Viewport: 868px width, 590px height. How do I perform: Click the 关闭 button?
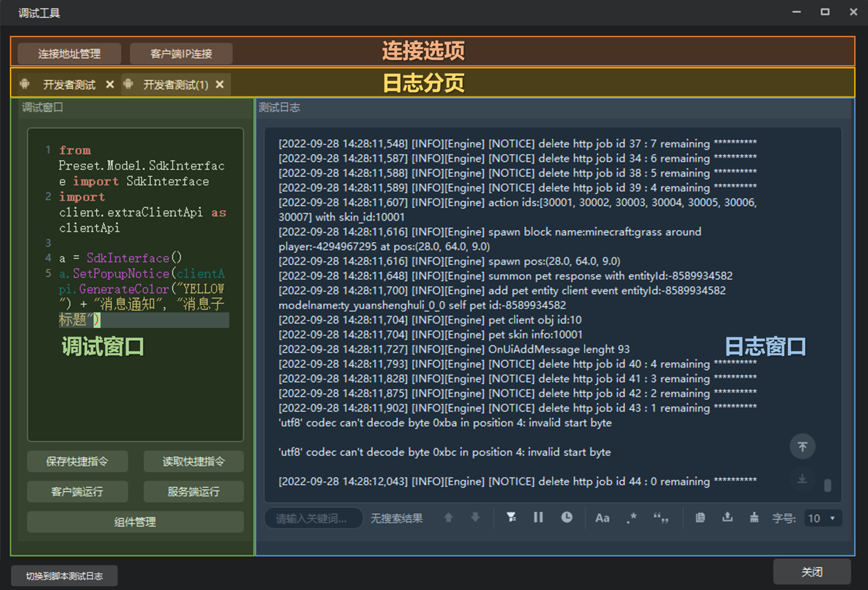(x=811, y=572)
